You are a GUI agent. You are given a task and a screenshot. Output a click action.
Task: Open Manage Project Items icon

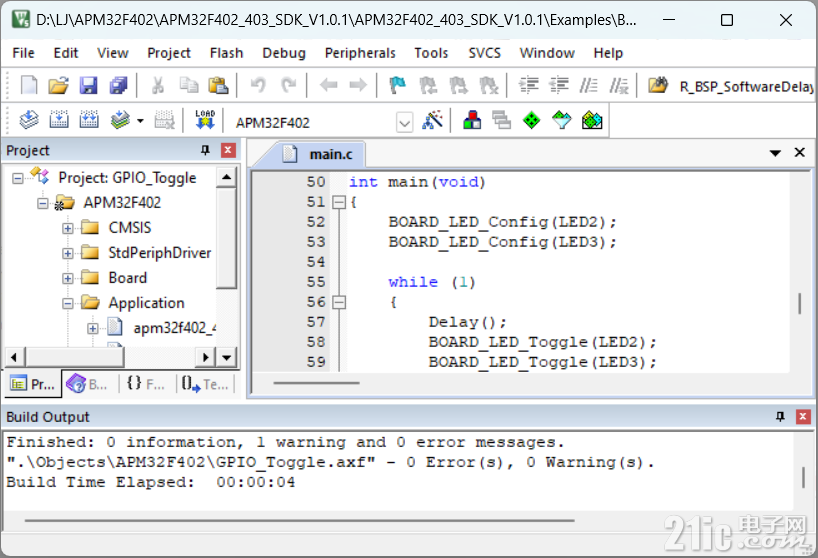tap(472, 120)
